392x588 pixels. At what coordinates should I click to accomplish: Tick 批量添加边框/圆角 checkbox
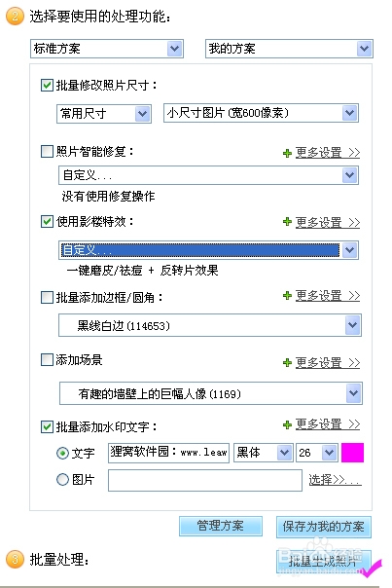pos(47,298)
